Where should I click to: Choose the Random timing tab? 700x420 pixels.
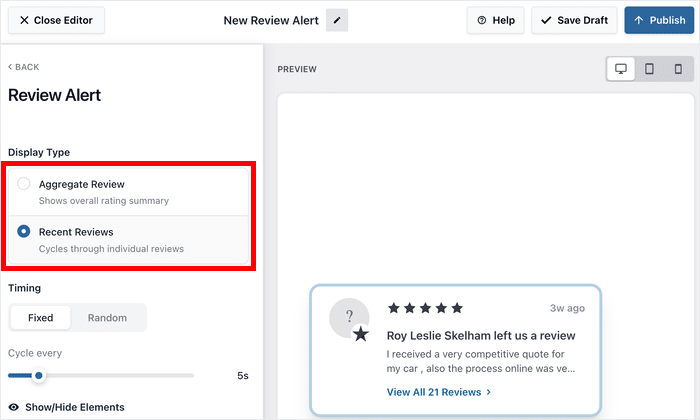click(x=107, y=318)
